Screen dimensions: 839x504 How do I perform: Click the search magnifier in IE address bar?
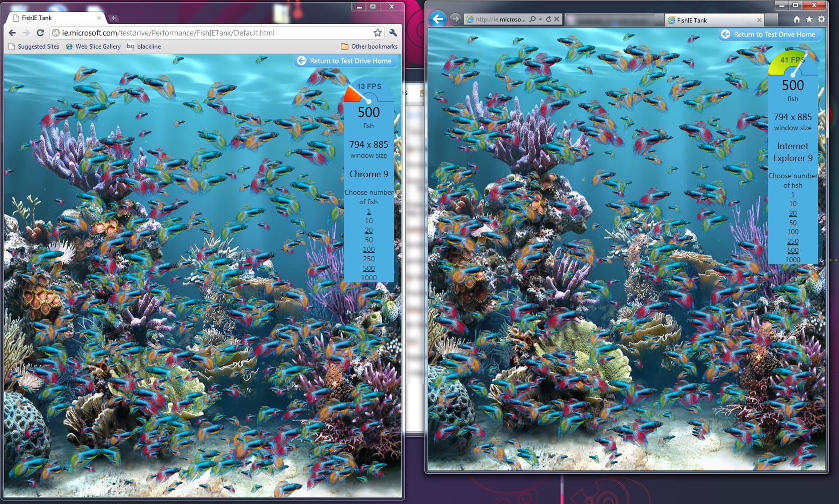coord(533,20)
